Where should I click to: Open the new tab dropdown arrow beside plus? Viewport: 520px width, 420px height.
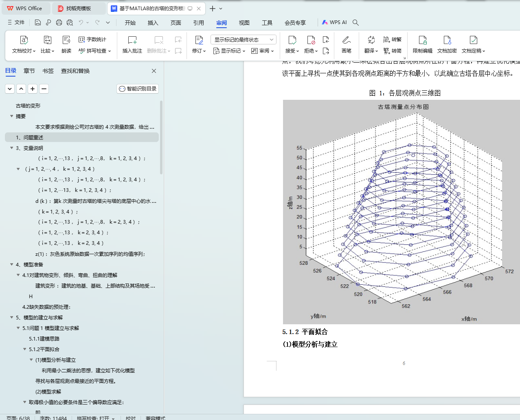221,9
